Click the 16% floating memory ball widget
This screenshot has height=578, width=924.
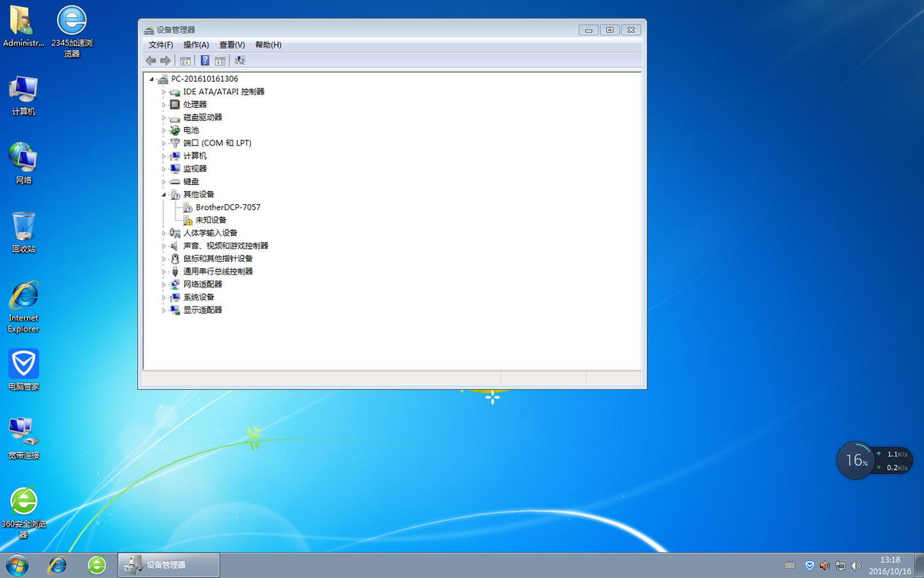(x=855, y=460)
